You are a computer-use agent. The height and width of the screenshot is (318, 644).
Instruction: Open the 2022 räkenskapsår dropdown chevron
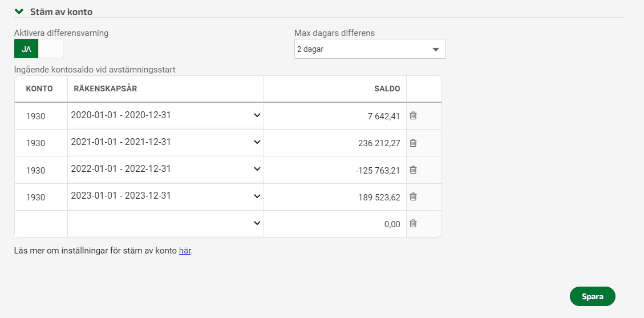pyautogui.click(x=257, y=169)
